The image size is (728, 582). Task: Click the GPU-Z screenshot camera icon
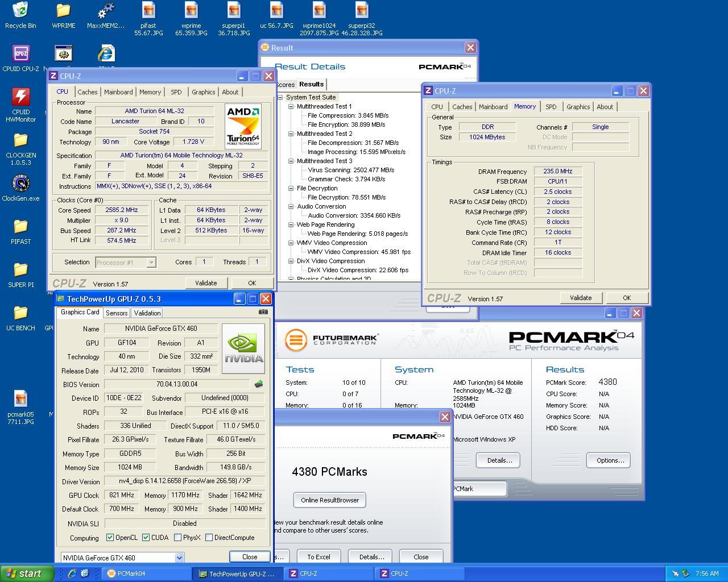pyautogui.click(x=263, y=311)
